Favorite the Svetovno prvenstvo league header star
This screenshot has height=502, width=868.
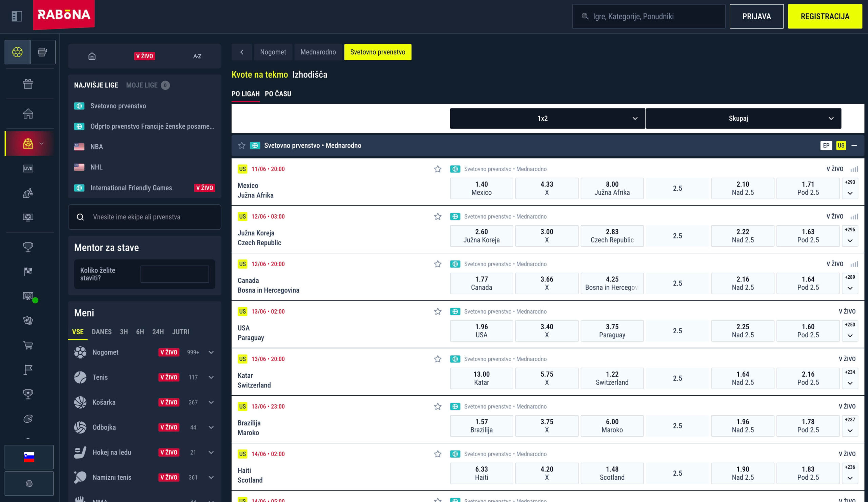coord(242,146)
